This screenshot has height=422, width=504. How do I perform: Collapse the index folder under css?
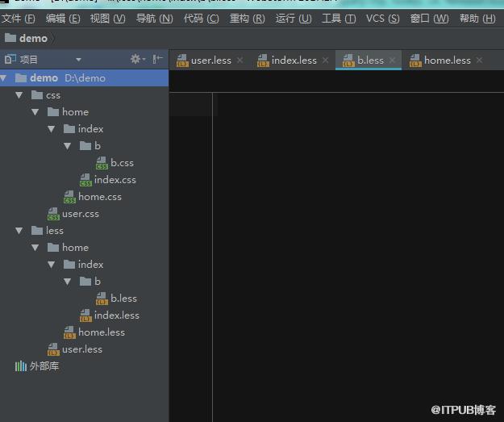52,129
